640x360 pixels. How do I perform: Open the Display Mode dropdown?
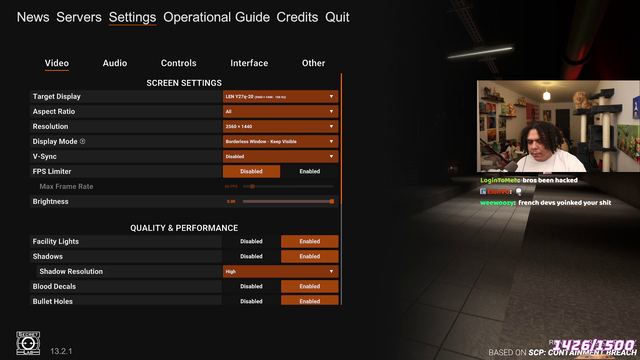point(280,142)
